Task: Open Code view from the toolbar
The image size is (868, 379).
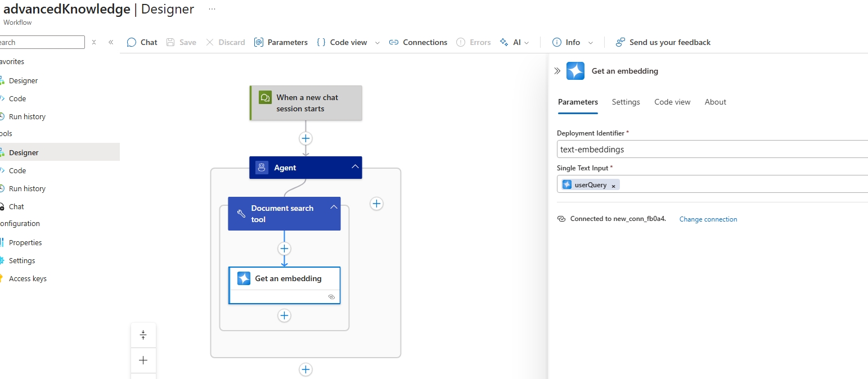Action: [x=342, y=42]
